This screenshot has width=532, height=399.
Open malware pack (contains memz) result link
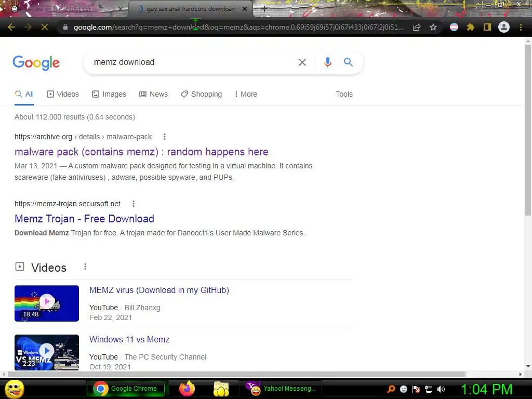pyautogui.click(x=141, y=152)
